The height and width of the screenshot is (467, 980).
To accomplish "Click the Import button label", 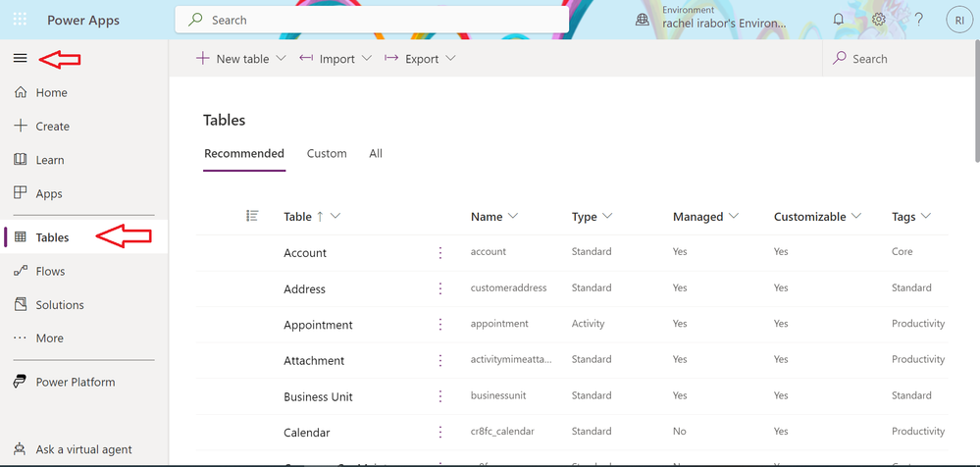I will [x=336, y=59].
